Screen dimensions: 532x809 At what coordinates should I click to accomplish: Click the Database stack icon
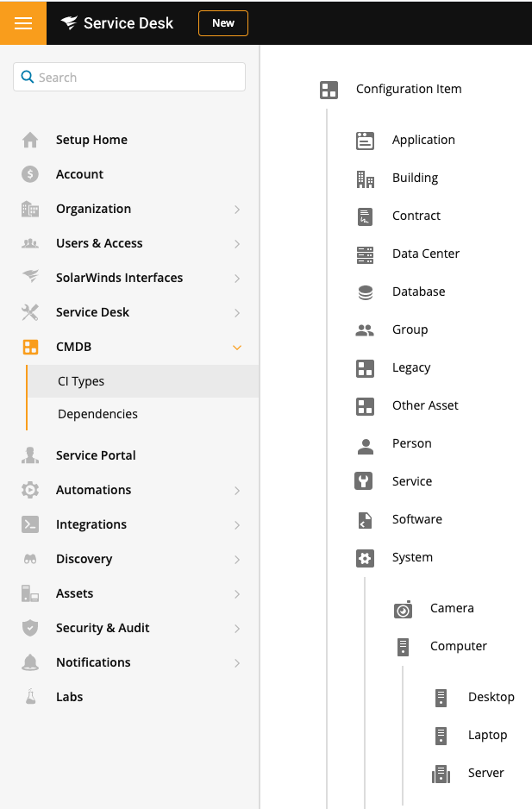click(365, 292)
